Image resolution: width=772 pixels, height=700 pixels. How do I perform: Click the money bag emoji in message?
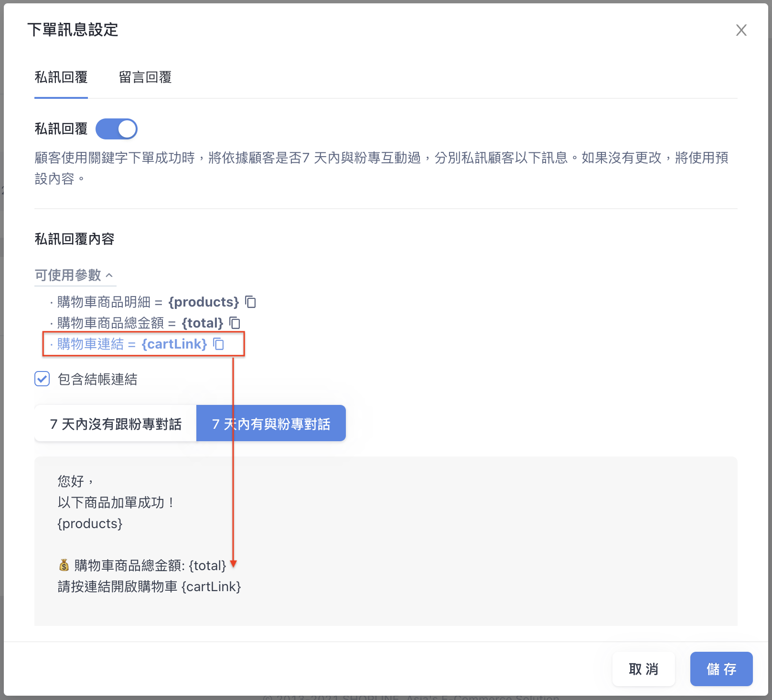[x=64, y=565]
